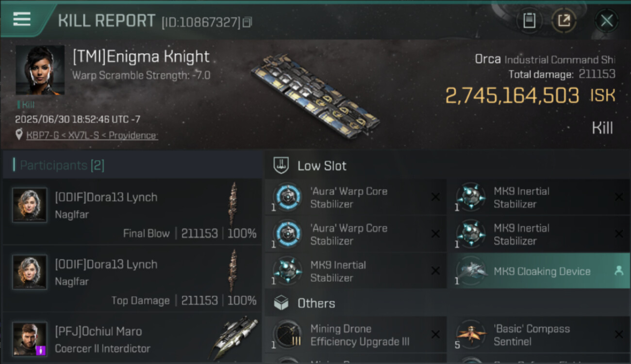The width and height of the screenshot is (631, 364).
Task: Open Dora13 Lynch's Final Blow entry
Action: 132,212
